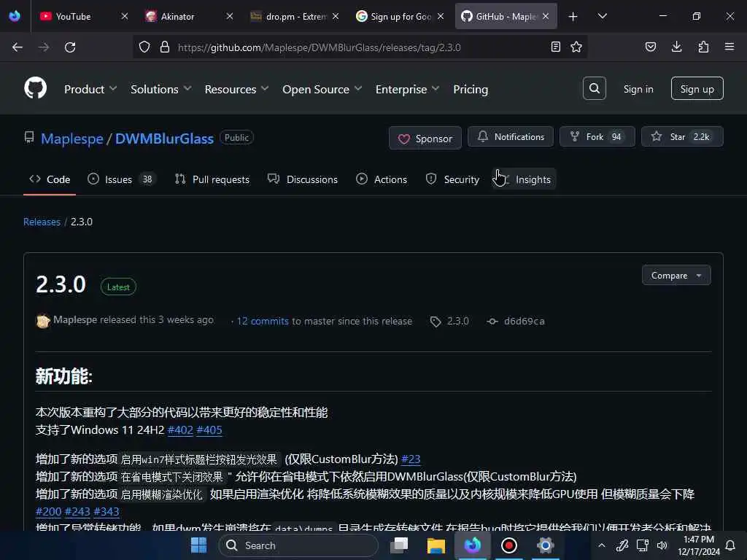Switch to the dro.pm browser tab
This screenshot has width=747, height=560.
point(295,16)
